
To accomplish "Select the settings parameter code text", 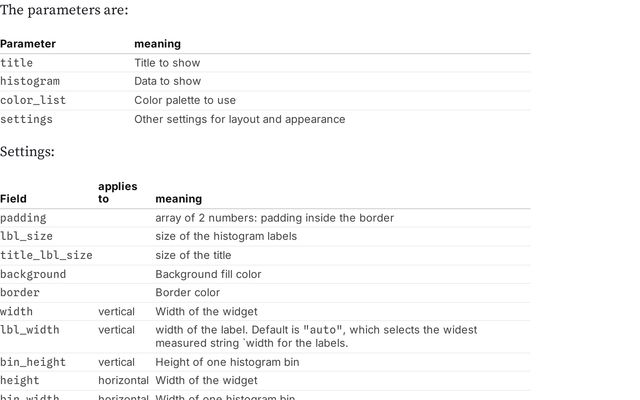I will point(27,119).
